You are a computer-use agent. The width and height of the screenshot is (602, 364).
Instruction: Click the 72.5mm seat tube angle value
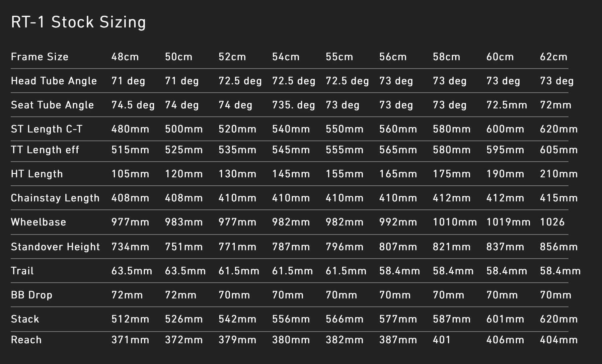click(507, 105)
